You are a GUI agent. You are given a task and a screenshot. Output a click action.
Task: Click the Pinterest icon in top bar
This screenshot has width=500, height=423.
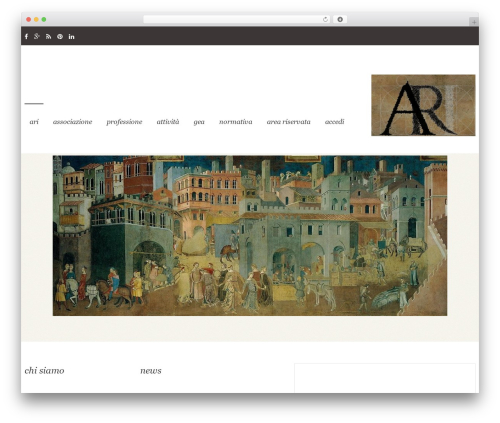click(x=60, y=36)
